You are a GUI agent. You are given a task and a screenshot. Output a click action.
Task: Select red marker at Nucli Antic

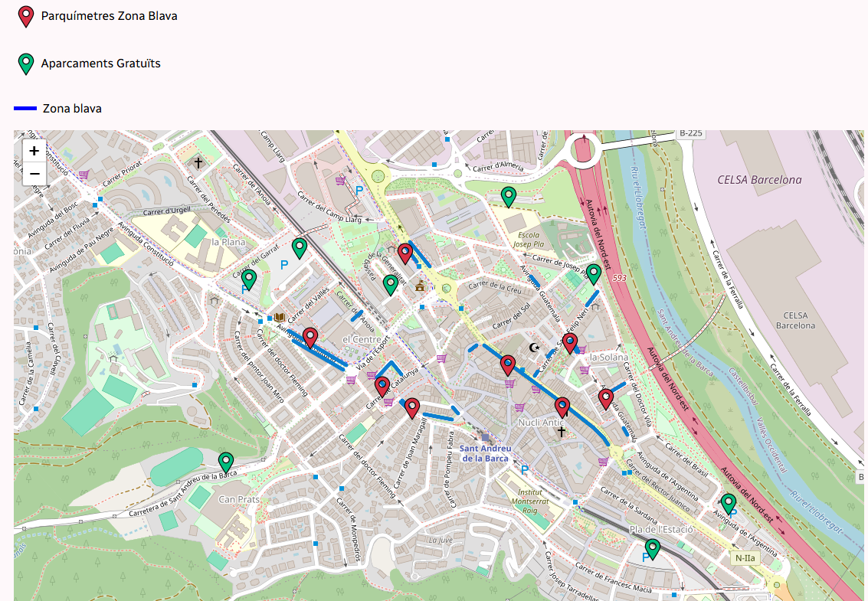pyautogui.click(x=562, y=407)
